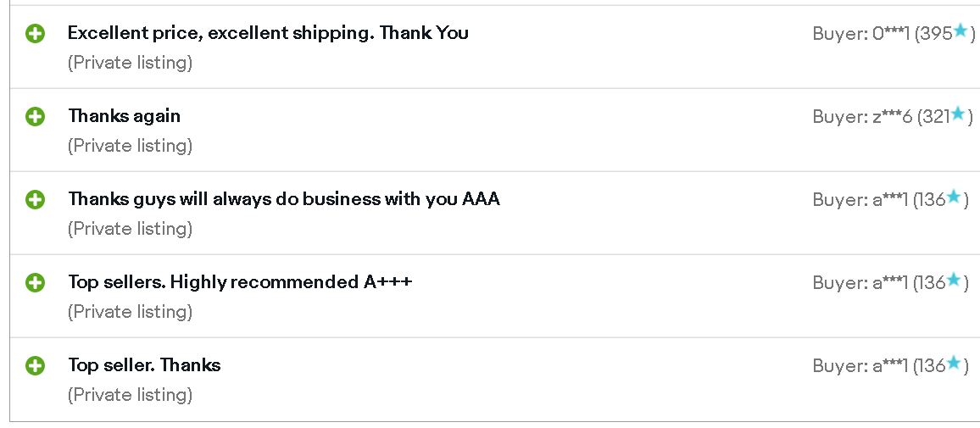Click the blue star next to 395
Screen dimensions: 980x428
(960, 31)
